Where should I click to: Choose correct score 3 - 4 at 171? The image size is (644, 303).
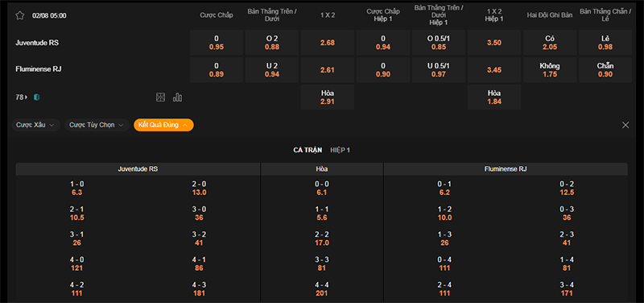pyautogui.click(x=567, y=289)
